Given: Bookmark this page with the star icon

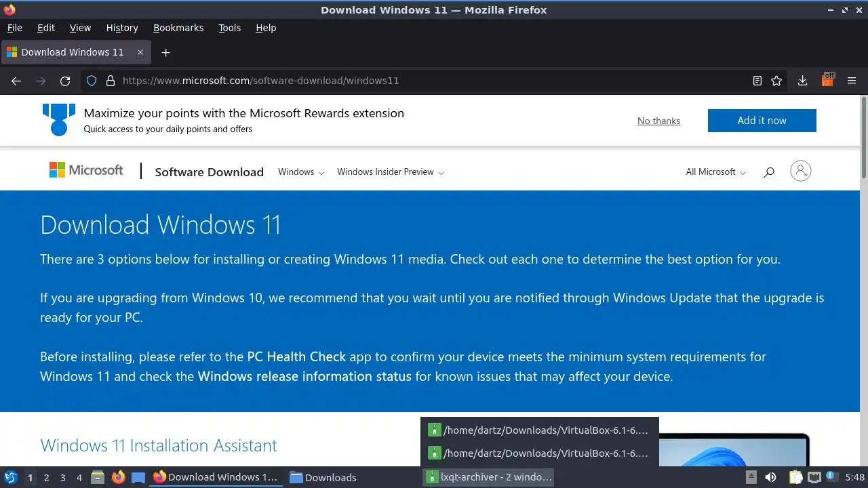Looking at the screenshot, I should pos(776,81).
